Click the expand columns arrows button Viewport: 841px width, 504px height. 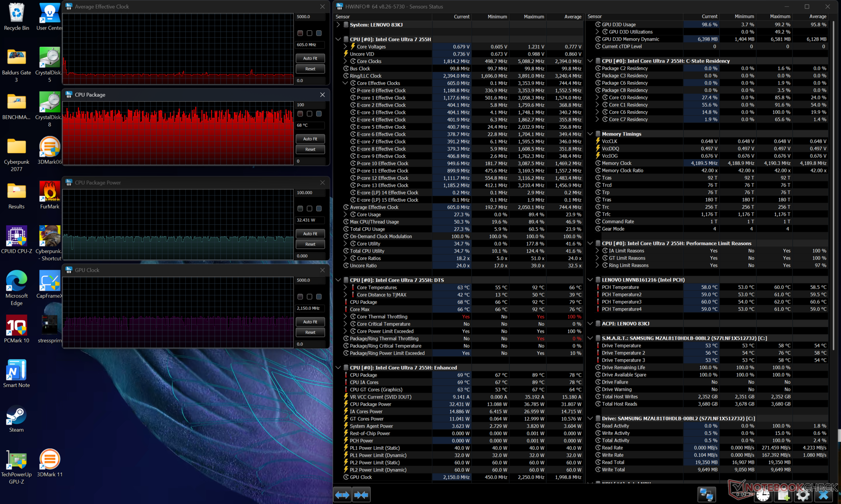click(x=342, y=495)
